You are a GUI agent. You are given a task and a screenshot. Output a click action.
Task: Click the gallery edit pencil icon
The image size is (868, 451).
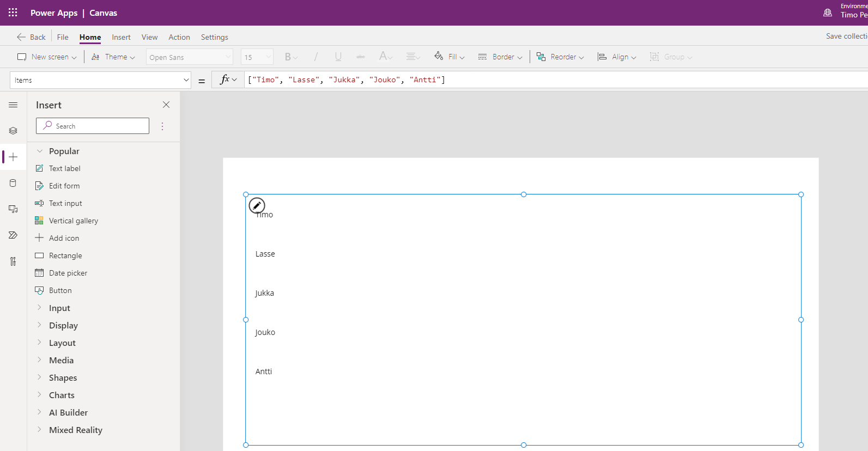[x=257, y=205]
